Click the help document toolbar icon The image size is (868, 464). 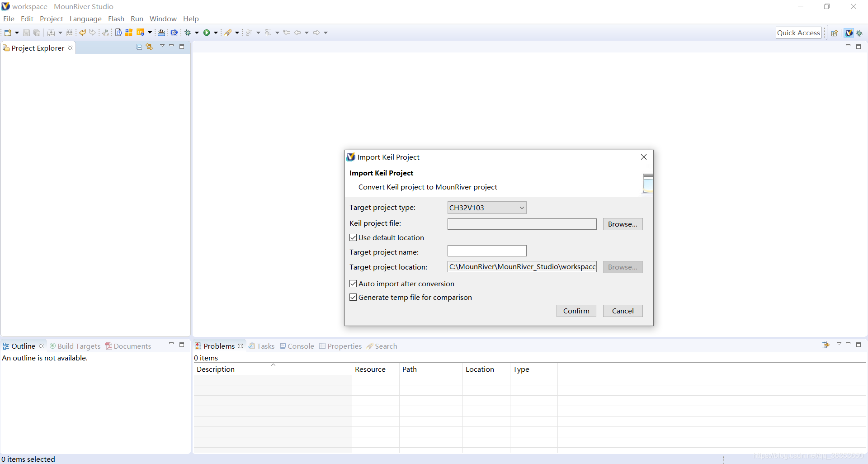tap(118, 33)
